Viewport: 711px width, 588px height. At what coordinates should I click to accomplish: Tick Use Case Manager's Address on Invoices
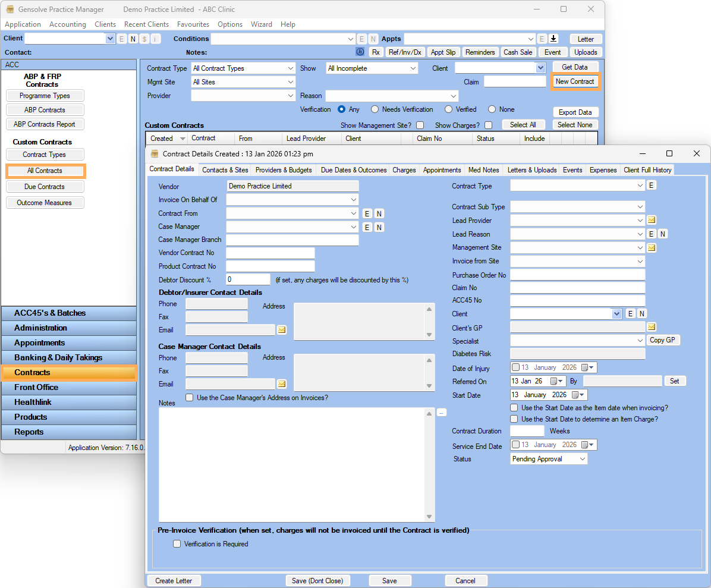point(190,398)
